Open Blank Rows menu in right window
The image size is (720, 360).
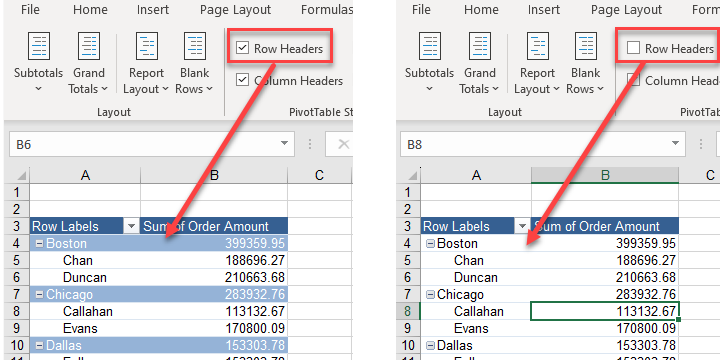(x=585, y=62)
